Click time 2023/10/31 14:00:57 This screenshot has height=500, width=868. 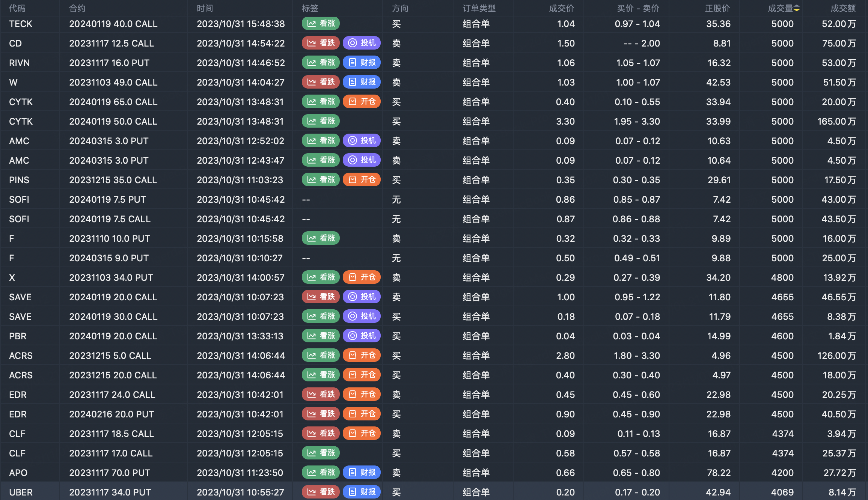241,277
